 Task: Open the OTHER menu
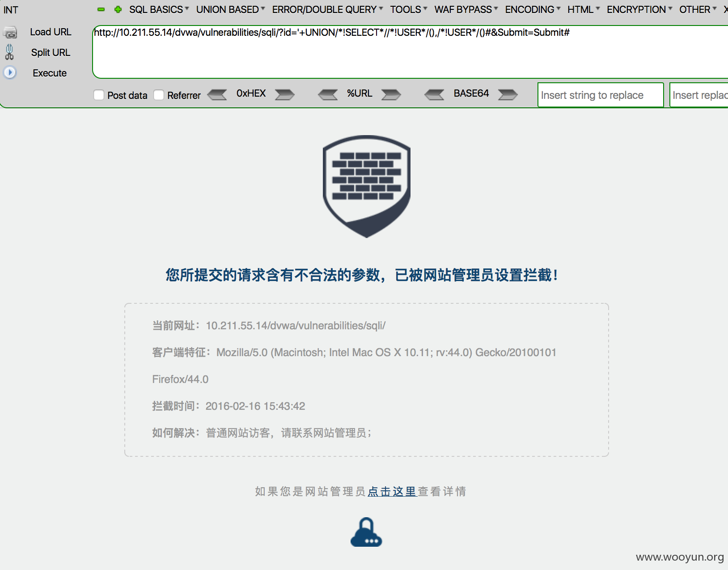pyautogui.click(x=698, y=9)
